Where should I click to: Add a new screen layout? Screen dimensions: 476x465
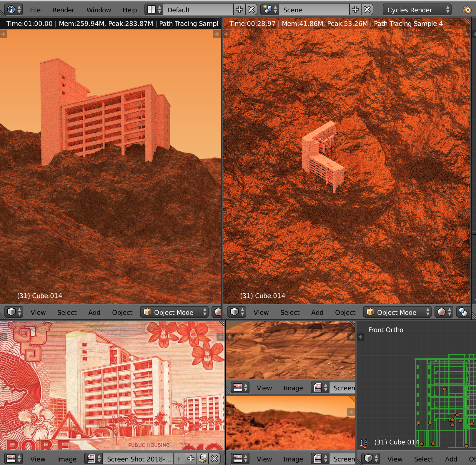point(239,10)
